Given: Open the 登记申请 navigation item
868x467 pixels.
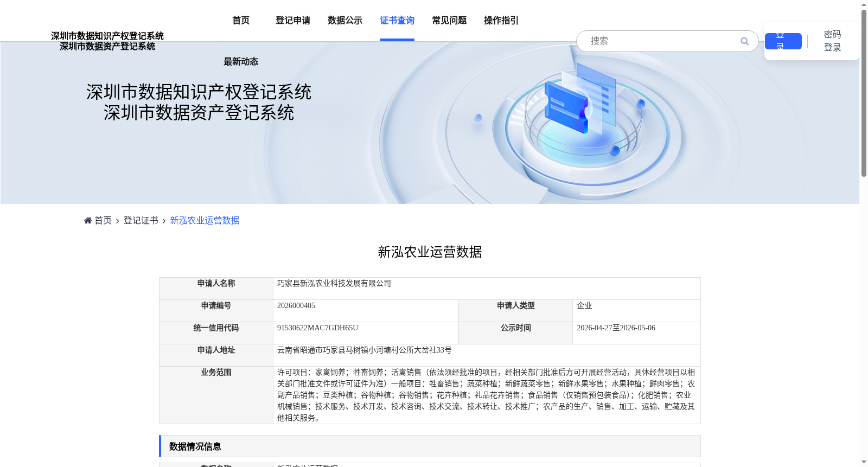Looking at the screenshot, I should pos(293,21).
